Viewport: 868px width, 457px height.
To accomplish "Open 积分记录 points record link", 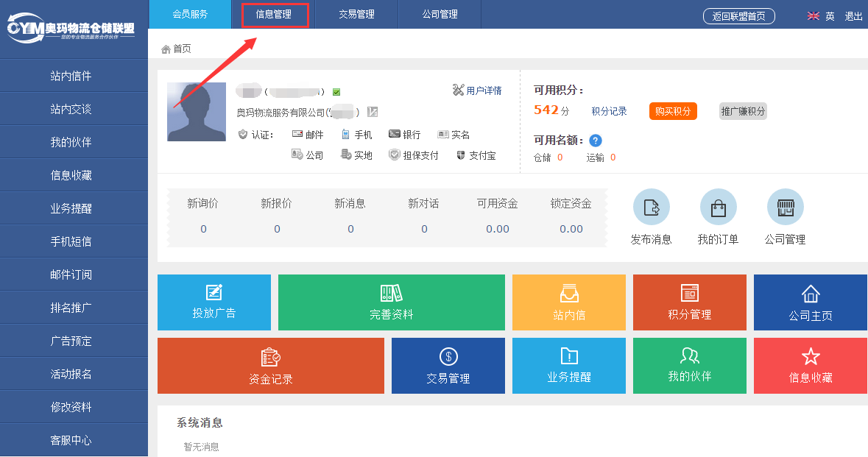I will click(609, 111).
